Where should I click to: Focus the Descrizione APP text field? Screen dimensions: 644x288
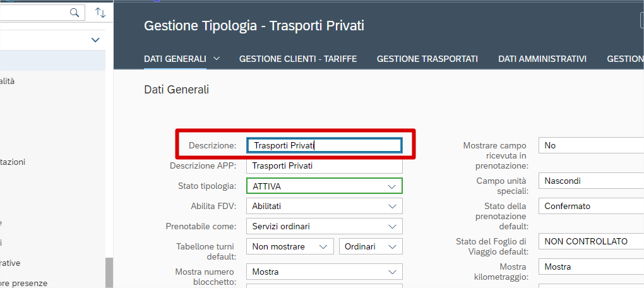(324, 166)
